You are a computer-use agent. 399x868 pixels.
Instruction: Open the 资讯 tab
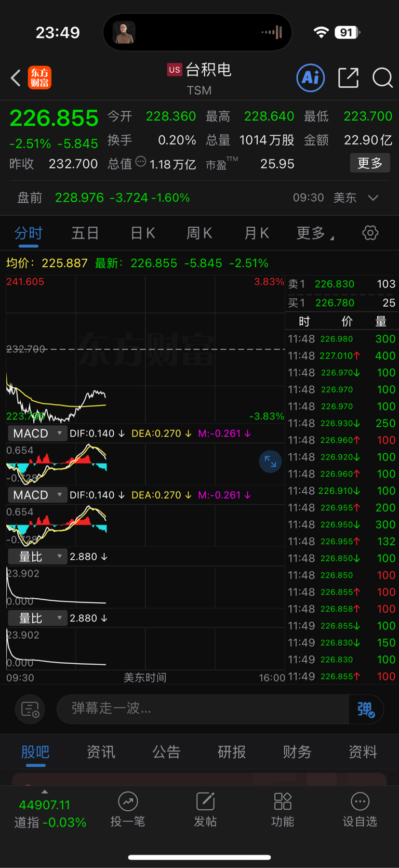[x=101, y=752]
